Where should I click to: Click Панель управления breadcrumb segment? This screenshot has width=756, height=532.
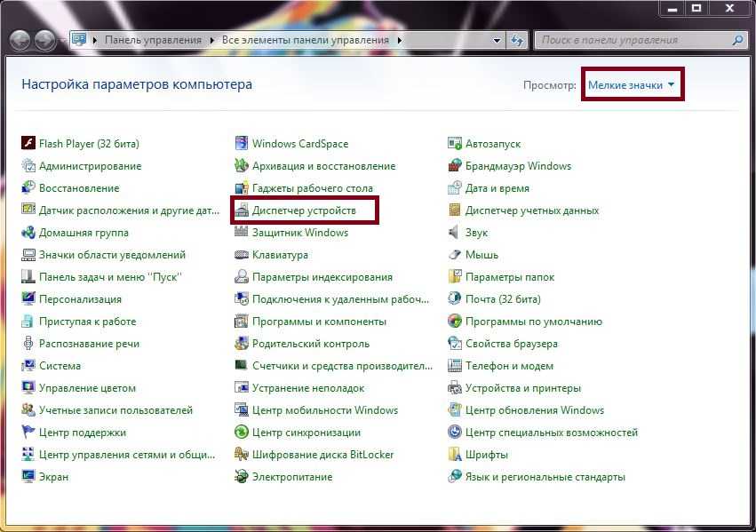(153, 40)
